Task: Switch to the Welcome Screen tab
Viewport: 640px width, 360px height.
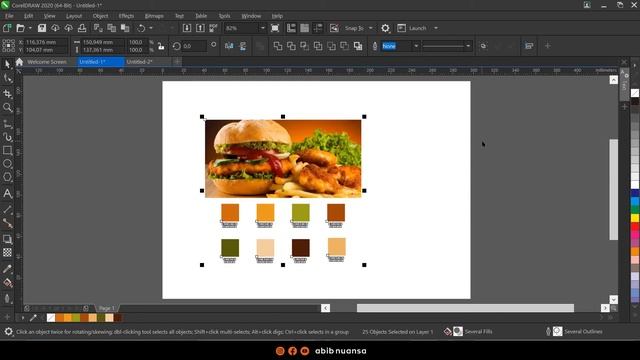Action: pos(47,62)
